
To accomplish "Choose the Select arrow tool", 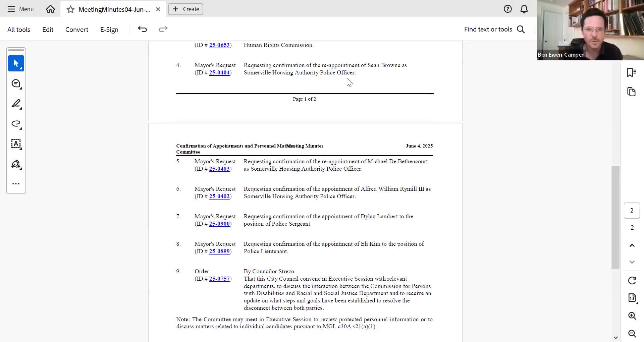I will click(16, 63).
